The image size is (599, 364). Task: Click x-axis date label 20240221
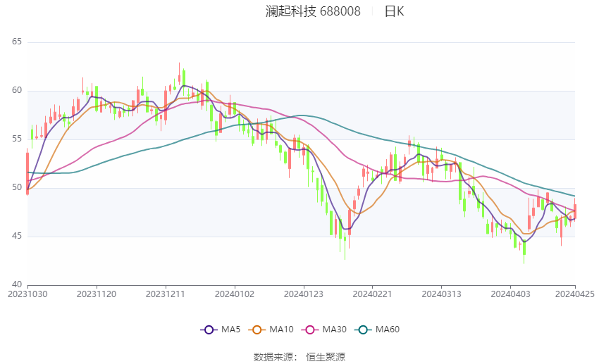pyautogui.click(x=372, y=294)
